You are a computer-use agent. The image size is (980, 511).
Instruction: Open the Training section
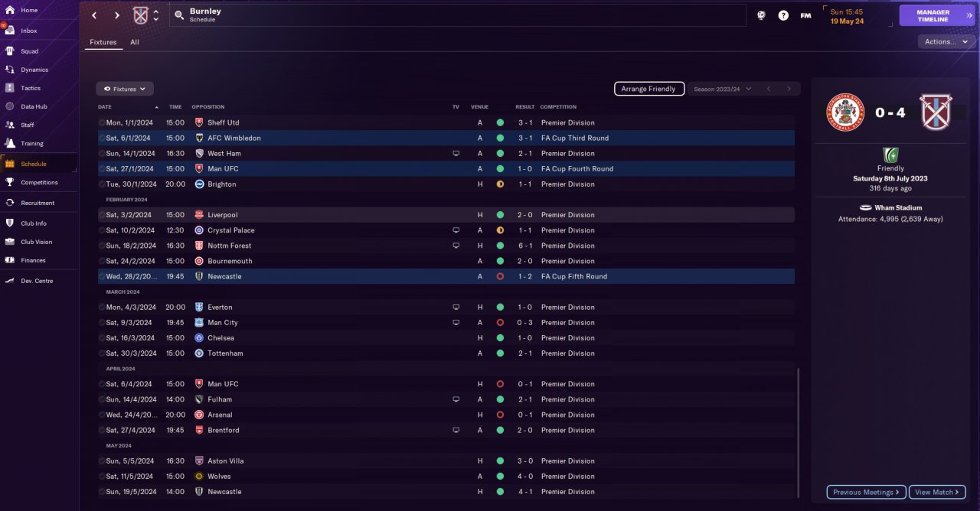tap(38, 143)
